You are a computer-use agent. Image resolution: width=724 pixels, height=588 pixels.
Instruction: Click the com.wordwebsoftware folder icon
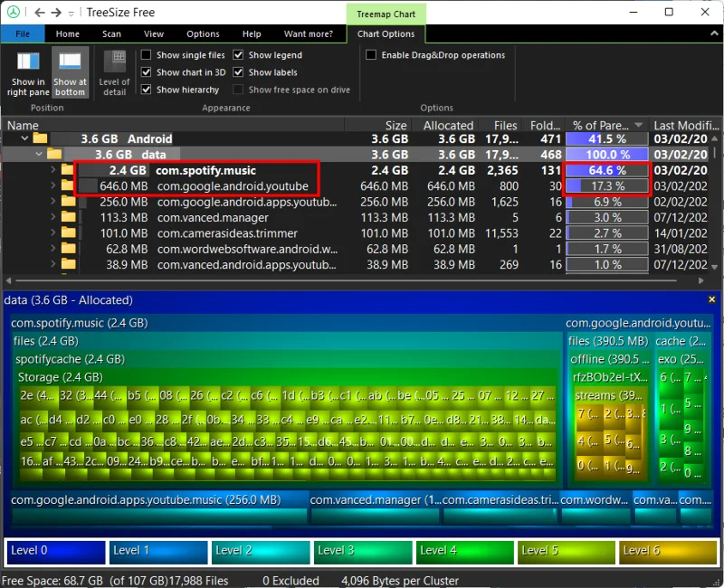point(69,248)
